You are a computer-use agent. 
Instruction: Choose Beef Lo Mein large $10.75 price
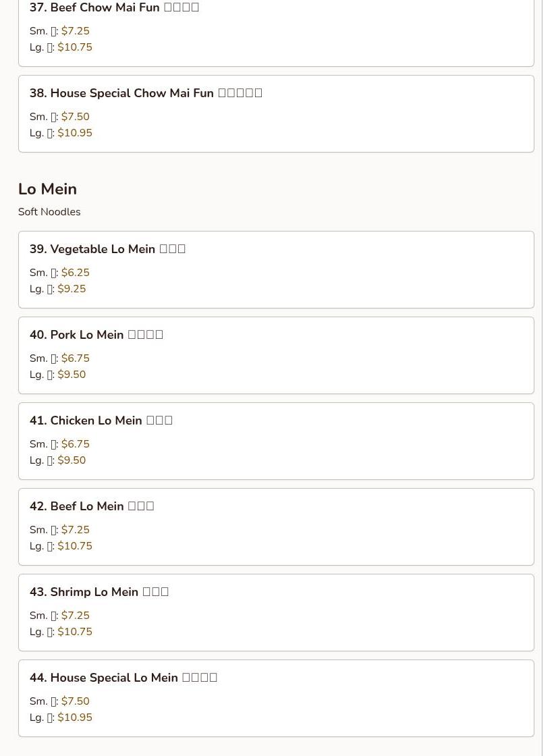pos(75,546)
